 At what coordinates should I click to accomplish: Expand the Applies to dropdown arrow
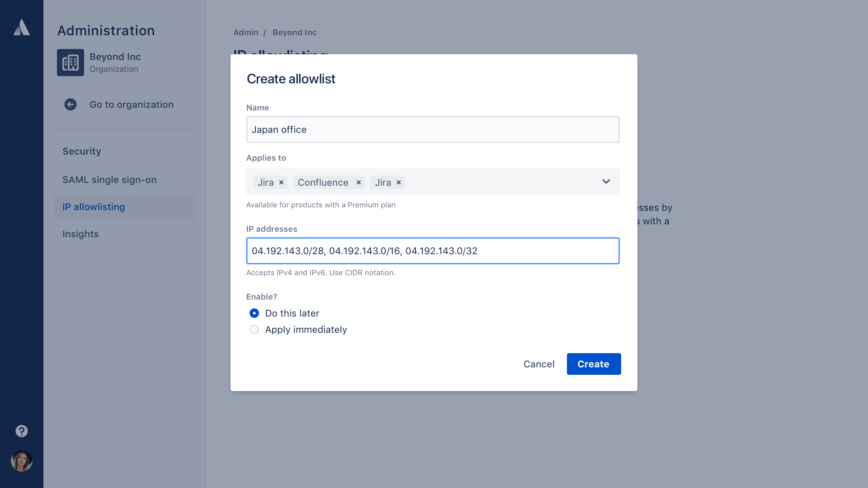606,182
